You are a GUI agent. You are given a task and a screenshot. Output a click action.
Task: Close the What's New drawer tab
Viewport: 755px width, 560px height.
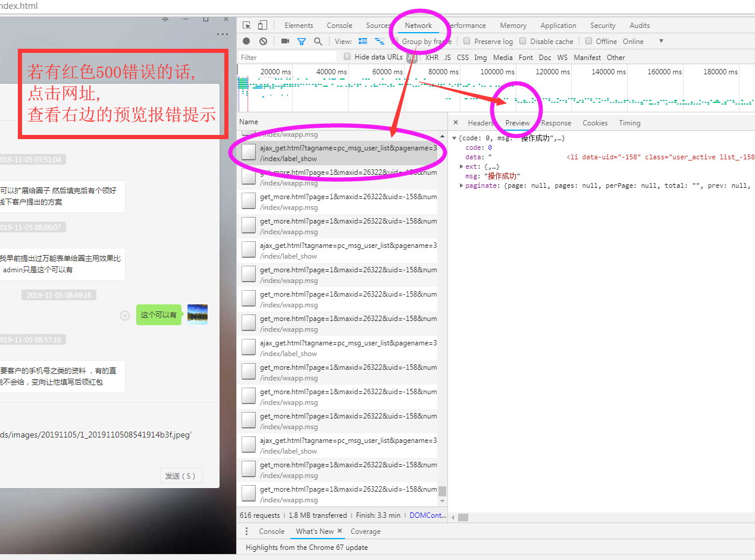(x=340, y=531)
